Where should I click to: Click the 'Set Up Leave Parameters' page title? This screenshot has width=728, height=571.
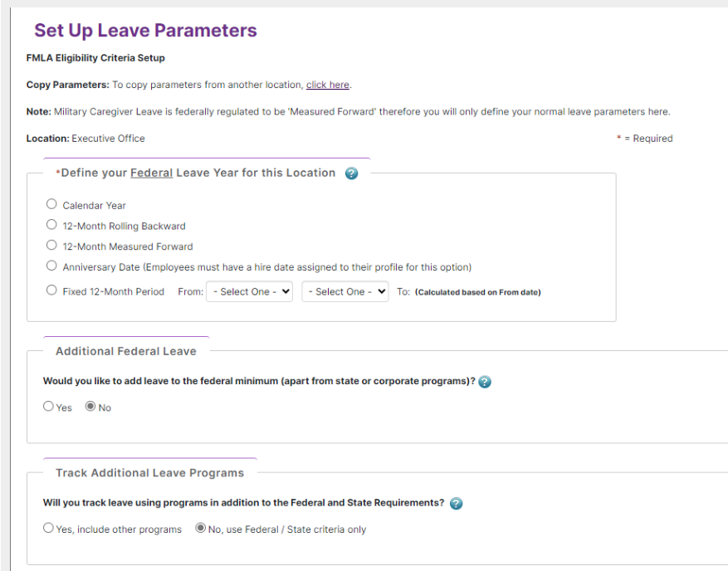[145, 30]
